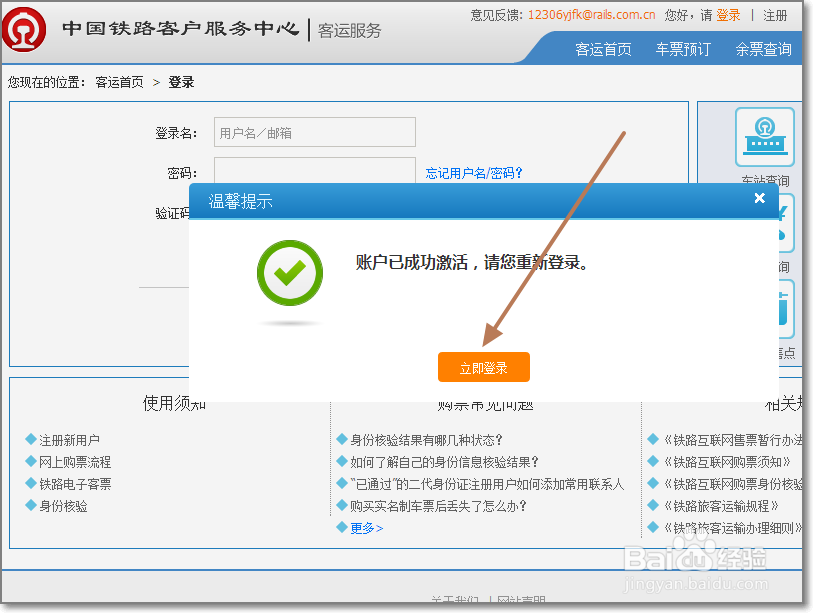Close the 温馨提示 dialog
This screenshot has width=813, height=613.
[x=760, y=198]
